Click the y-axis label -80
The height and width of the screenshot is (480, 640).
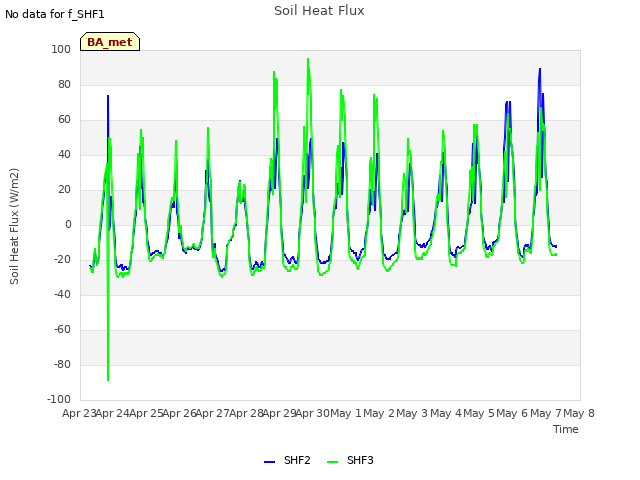click(62, 364)
